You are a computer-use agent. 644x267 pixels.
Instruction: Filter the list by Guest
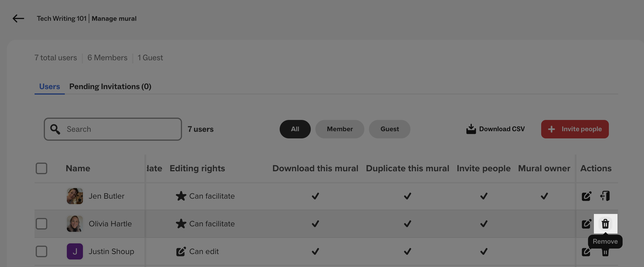point(389,129)
